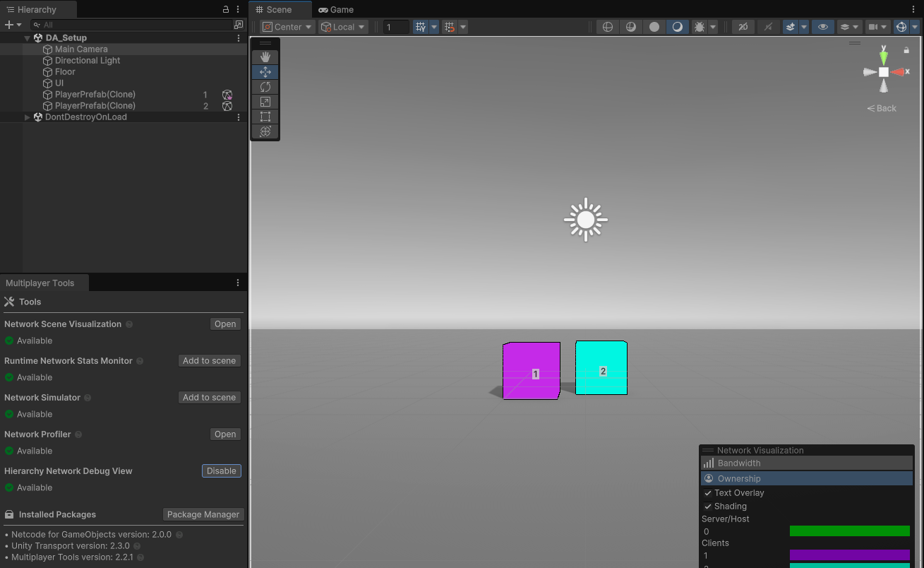The image size is (924, 568).
Task: Open the Hierarchy panel options menu
Action: (x=238, y=9)
